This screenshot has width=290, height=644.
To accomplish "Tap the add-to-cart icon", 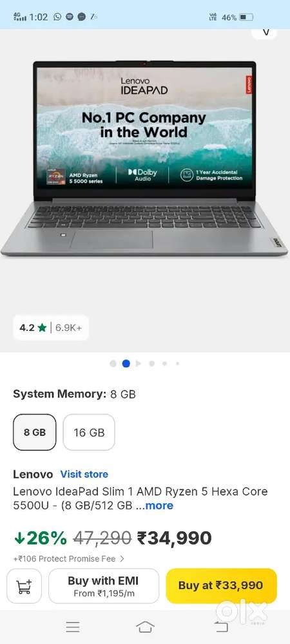I will (x=24, y=586).
